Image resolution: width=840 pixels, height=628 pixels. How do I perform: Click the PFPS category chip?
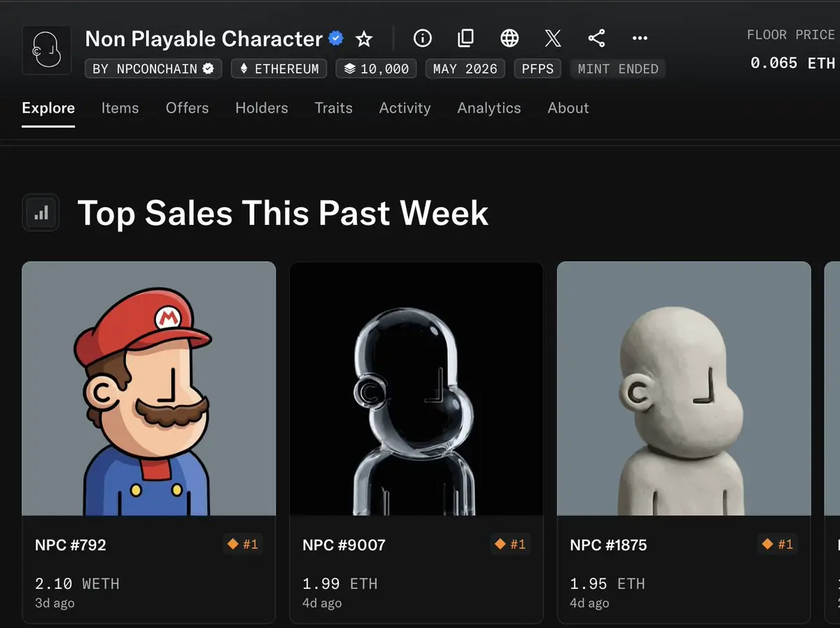pos(538,69)
